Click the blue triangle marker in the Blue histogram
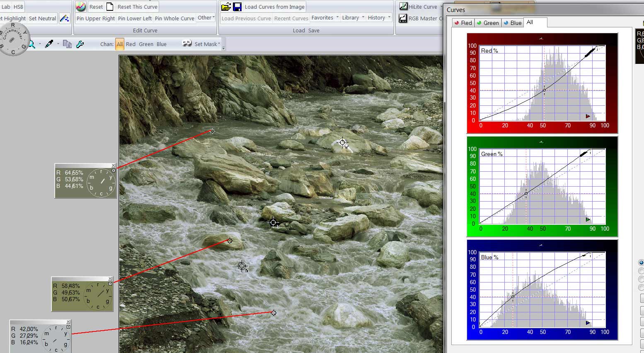The width and height of the screenshot is (644, 353). point(588,323)
